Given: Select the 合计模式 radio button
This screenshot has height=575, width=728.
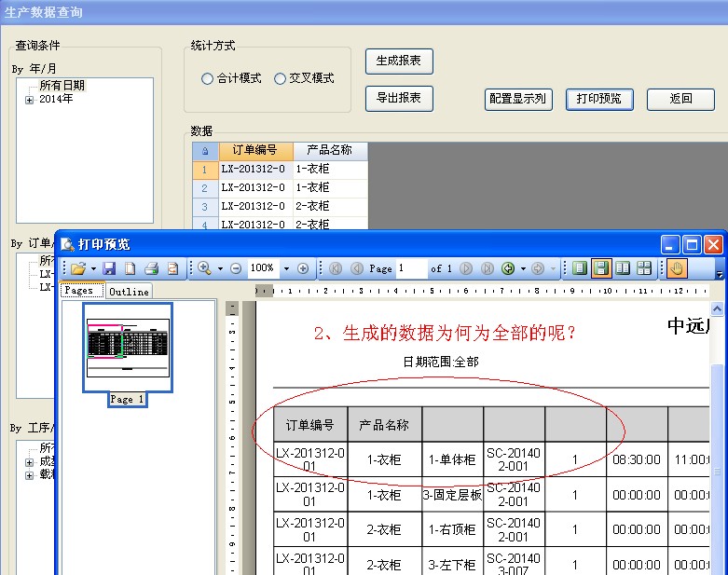Looking at the screenshot, I should tap(207, 78).
